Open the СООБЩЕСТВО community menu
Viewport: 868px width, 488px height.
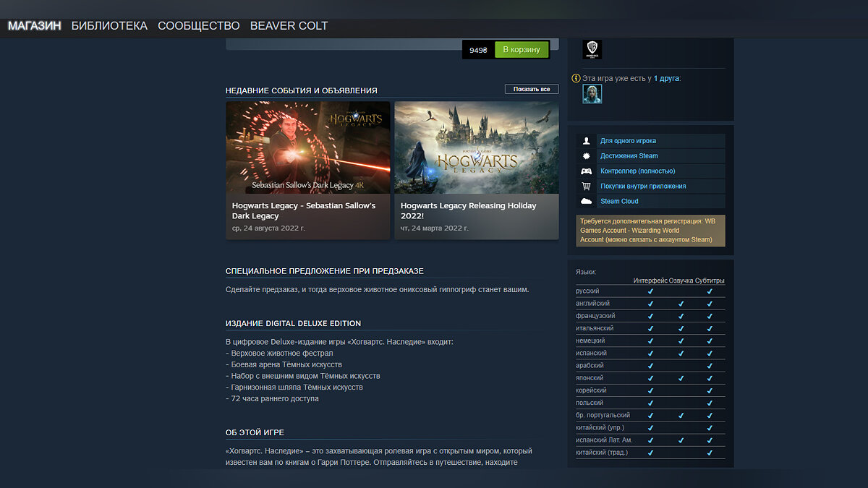click(199, 26)
